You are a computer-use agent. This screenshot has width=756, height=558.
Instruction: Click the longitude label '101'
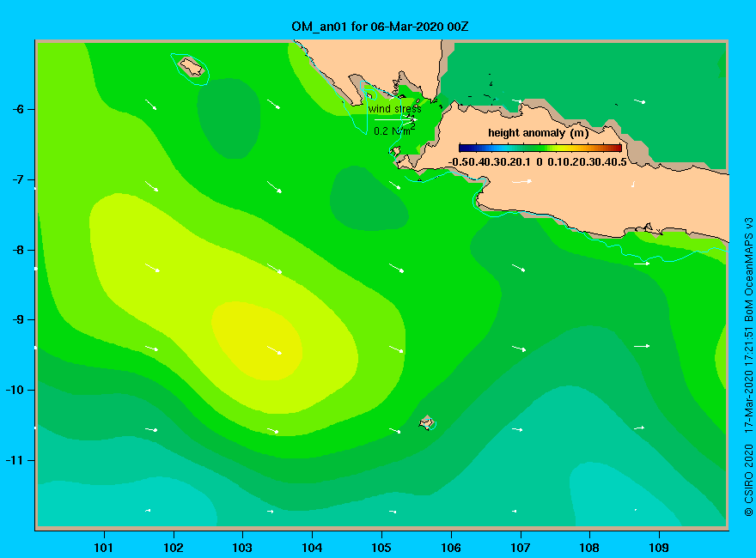pos(103,548)
